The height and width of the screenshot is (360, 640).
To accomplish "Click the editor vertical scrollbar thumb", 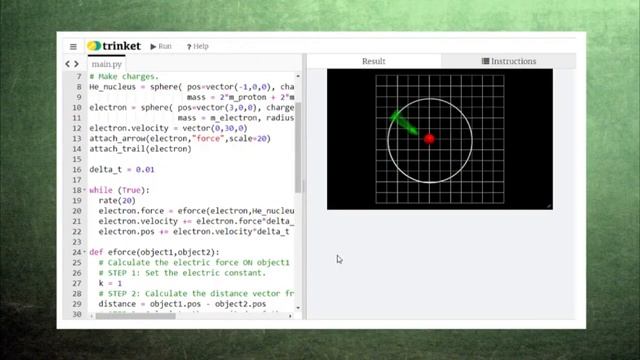I will 298,147.
